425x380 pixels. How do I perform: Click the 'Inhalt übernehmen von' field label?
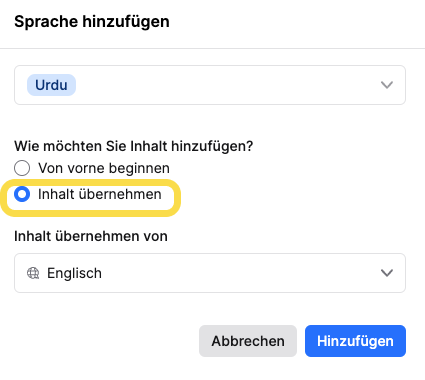coord(91,236)
